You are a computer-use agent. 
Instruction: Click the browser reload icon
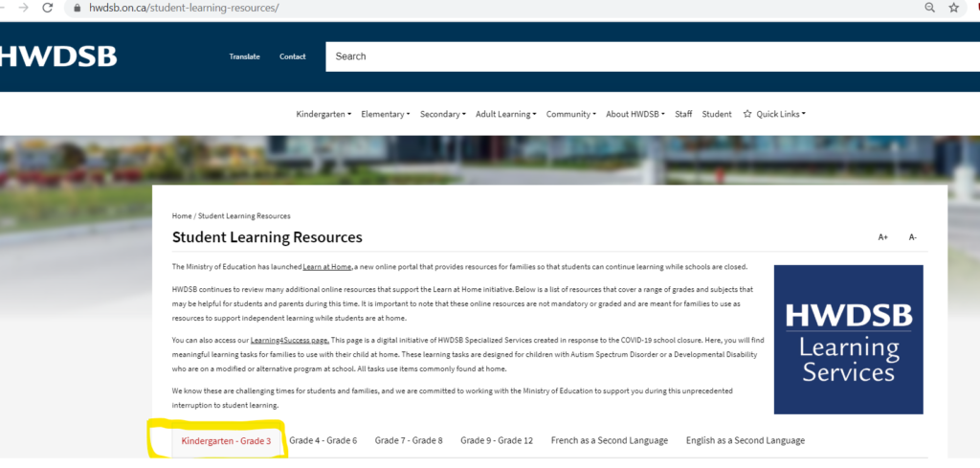(x=49, y=8)
